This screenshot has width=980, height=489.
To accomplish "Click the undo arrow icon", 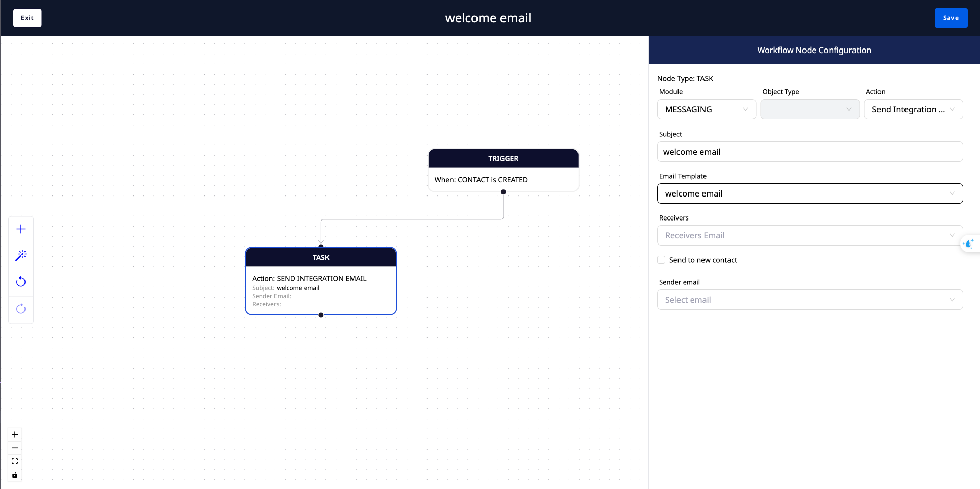I will click(x=21, y=282).
